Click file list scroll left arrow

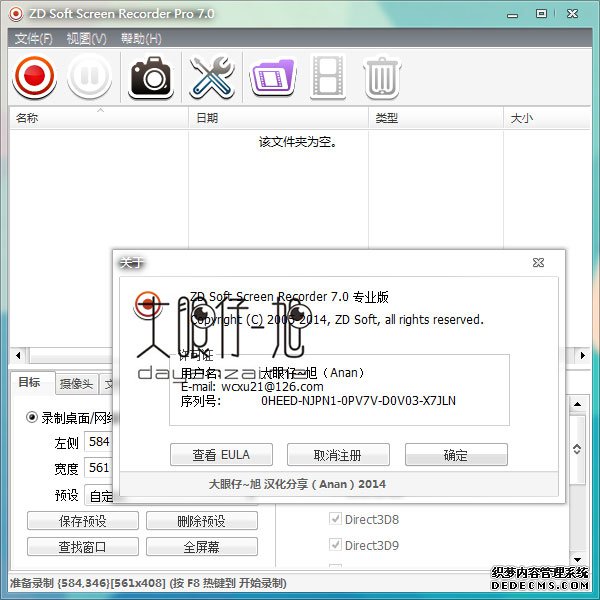click(18, 355)
